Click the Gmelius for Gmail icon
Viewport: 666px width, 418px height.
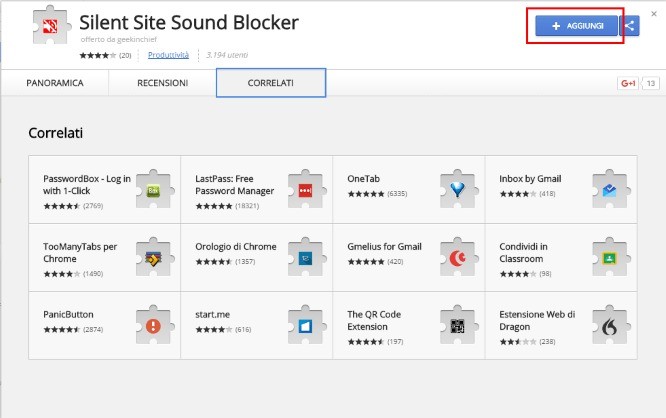458,257
